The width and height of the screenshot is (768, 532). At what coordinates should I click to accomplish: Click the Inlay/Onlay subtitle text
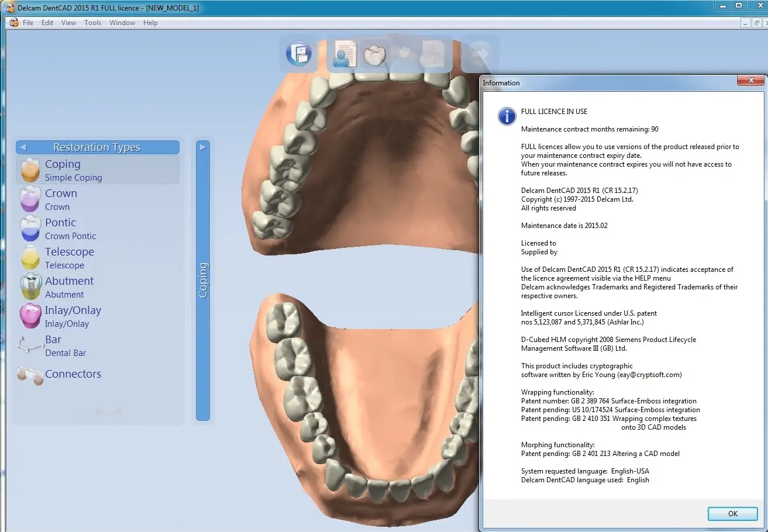[67, 324]
